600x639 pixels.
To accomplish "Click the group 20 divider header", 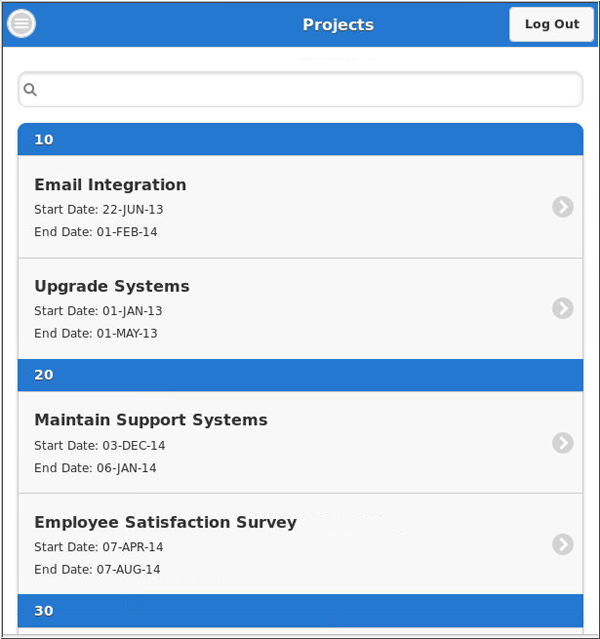I will tap(300, 375).
